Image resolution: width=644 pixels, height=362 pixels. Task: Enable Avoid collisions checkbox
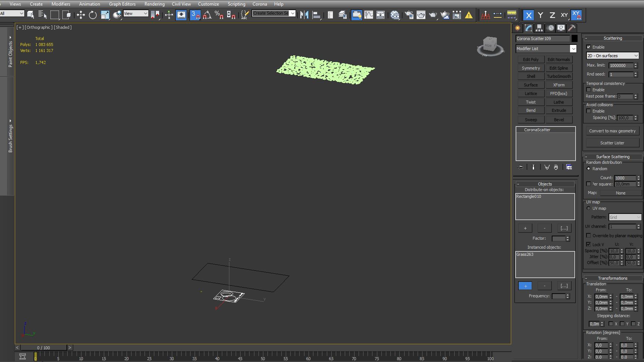[589, 111]
